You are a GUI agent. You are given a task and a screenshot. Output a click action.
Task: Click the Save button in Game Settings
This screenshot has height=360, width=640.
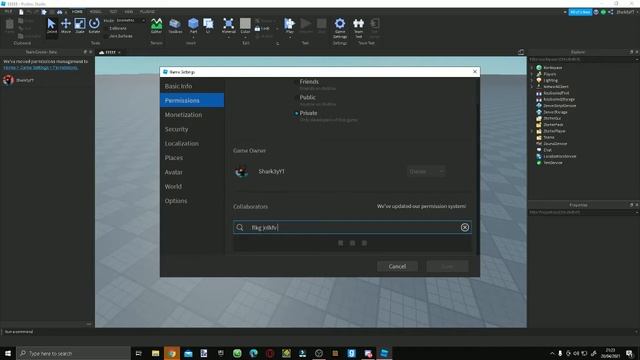click(x=447, y=267)
